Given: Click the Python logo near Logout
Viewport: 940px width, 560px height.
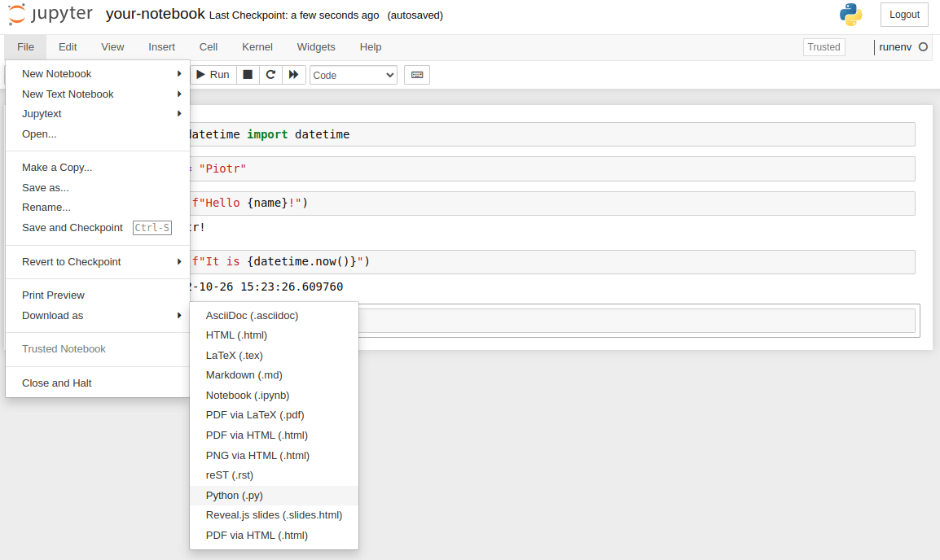Looking at the screenshot, I should [850, 14].
